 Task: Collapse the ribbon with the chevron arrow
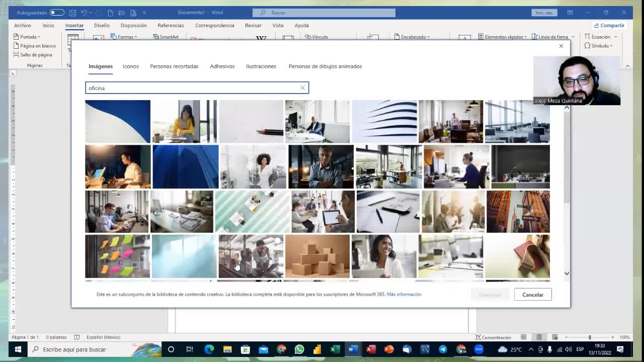627,66
